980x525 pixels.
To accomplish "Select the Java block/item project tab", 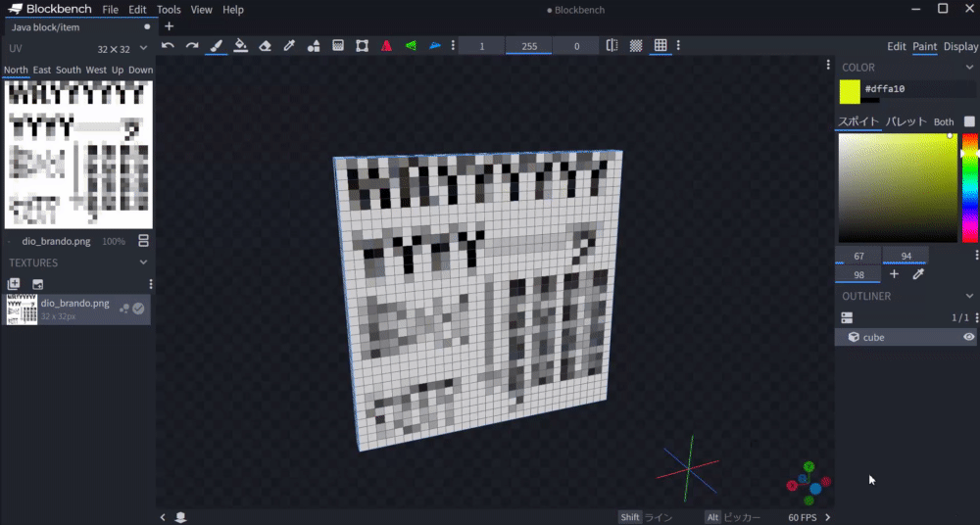I will [79, 26].
